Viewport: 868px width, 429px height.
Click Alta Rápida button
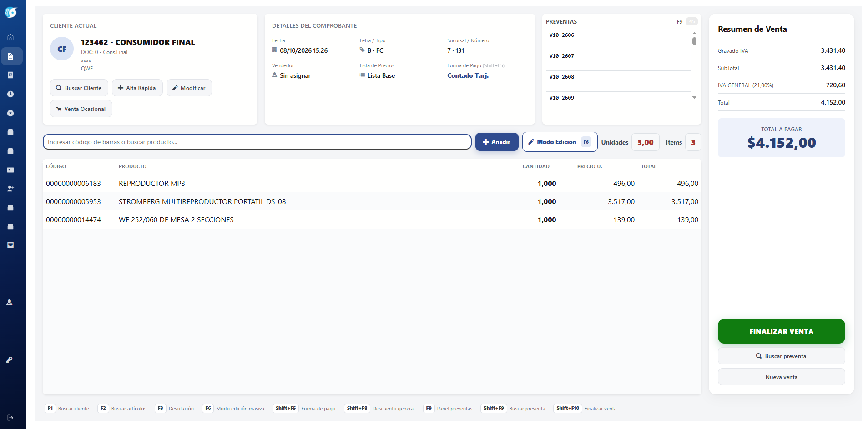point(137,88)
